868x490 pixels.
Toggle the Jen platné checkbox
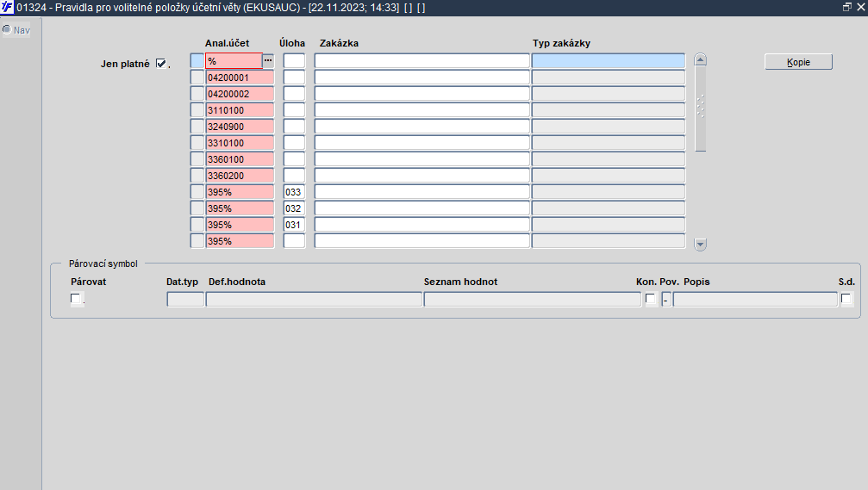160,64
